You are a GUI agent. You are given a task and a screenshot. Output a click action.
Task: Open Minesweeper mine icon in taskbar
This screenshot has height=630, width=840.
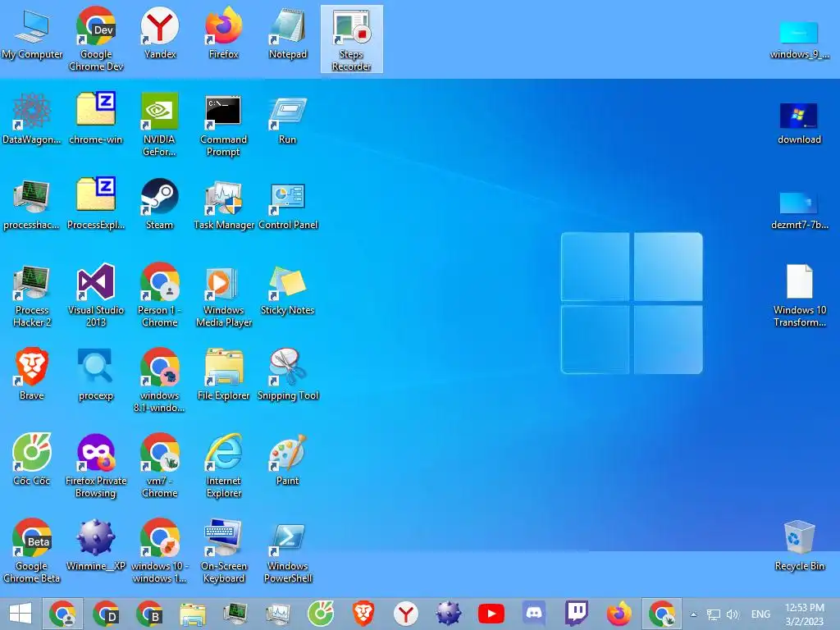click(x=449, y=614)
